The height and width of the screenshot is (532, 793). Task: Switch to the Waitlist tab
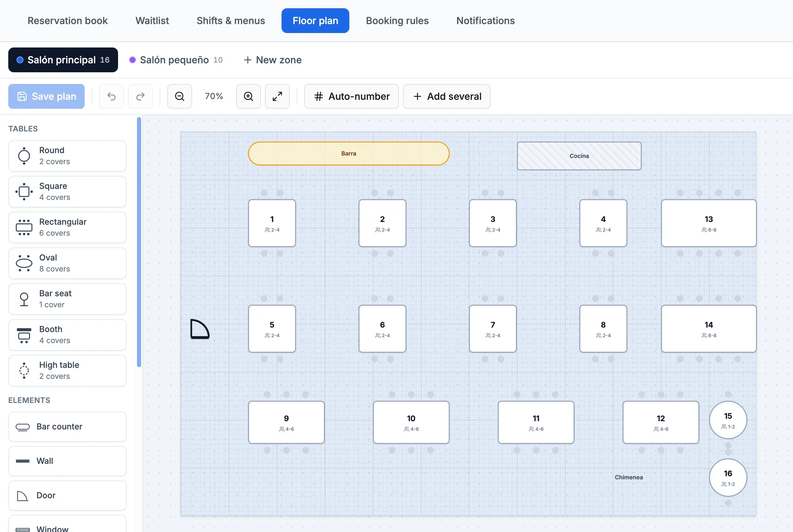pyautogui.click(x=152, y=21)
